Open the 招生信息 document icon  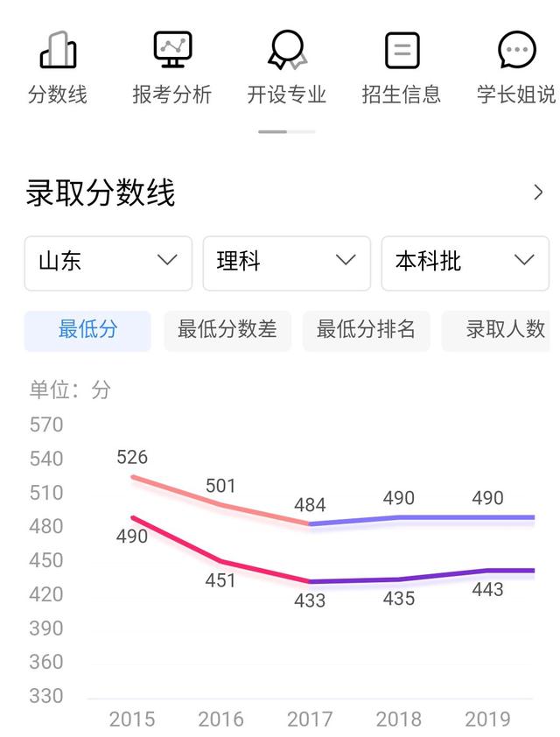pos(402,50)
